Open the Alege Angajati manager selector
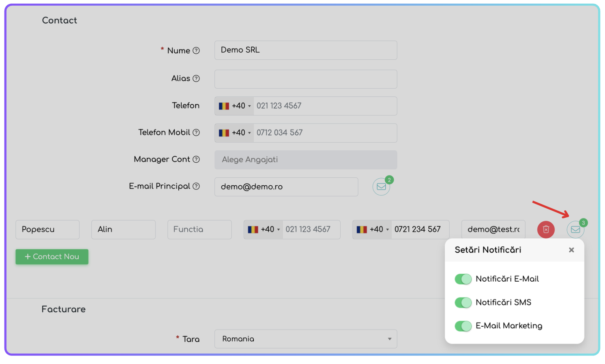Image resolution: width=605 pixels, height=364 pixels. (305, 160)
